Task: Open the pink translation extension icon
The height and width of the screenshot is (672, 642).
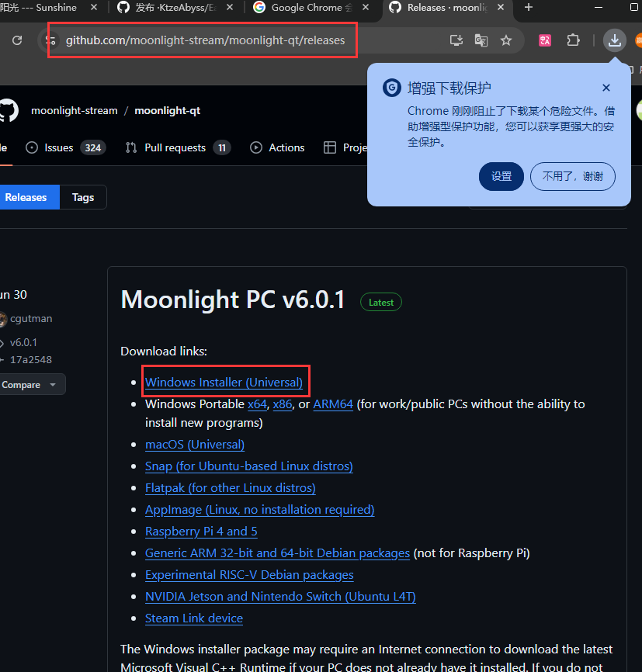Action: (x=545, y=40)
